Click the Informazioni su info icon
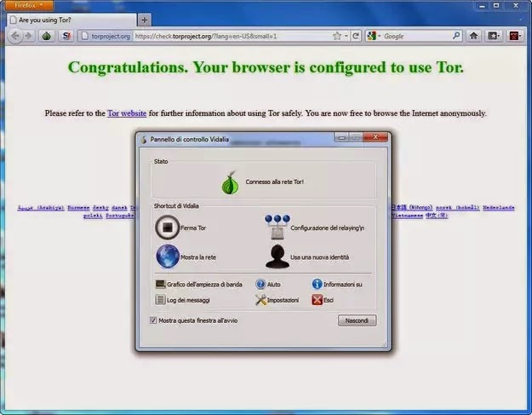Image resolution: width=532 pixels, height=415 pixels. pyautogui.click(x=317, y=284)
